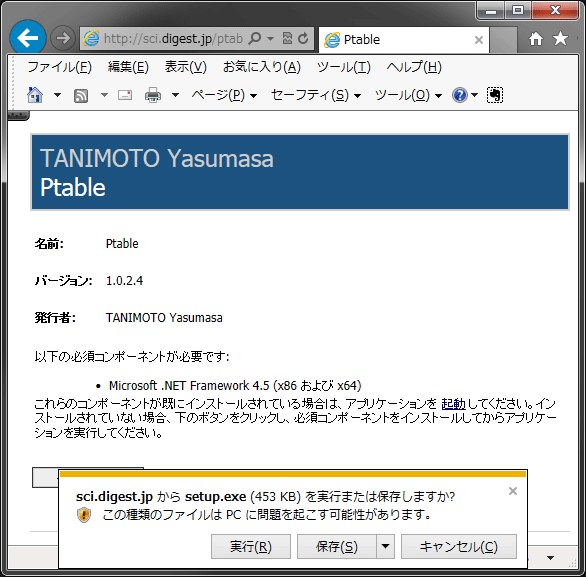Dismiss the download notification bar X
This screenshot has height=577, width=586.
pyautogui.click(x=513, y=491)
